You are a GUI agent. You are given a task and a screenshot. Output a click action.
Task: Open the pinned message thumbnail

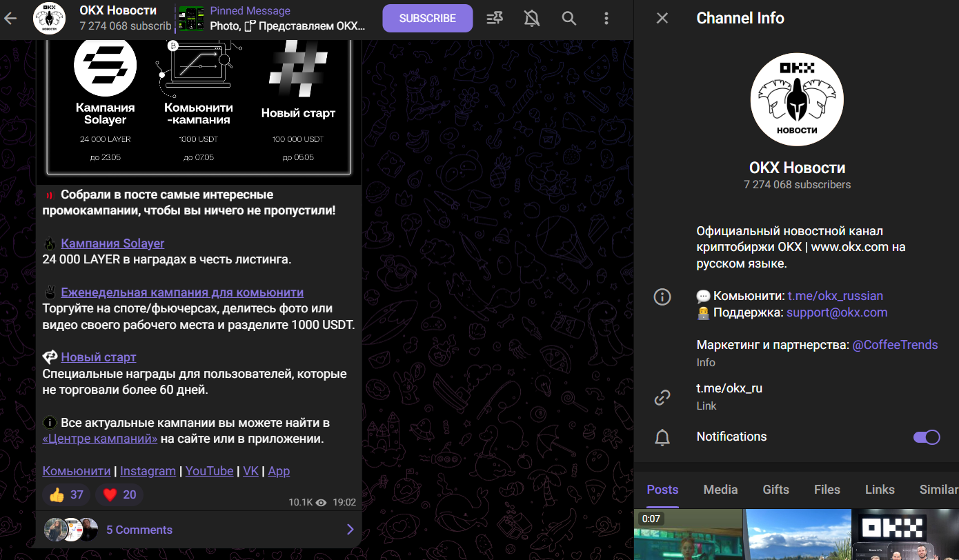(192, 19)
